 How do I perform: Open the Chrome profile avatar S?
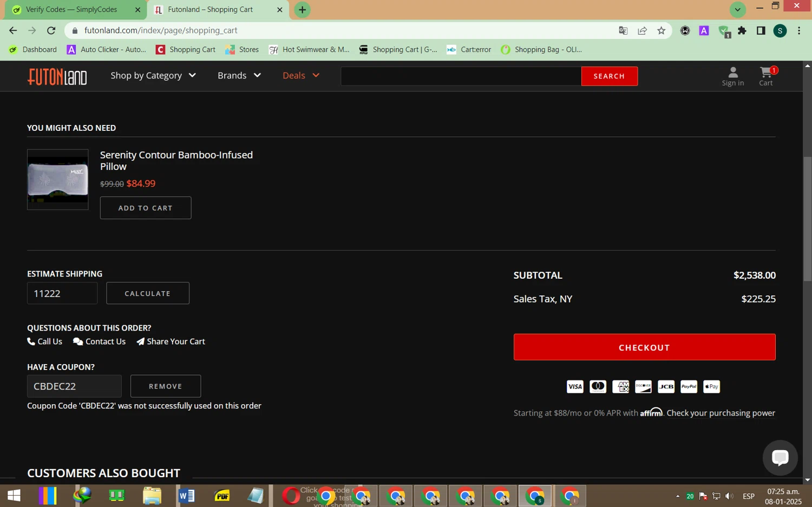[780, 31]
